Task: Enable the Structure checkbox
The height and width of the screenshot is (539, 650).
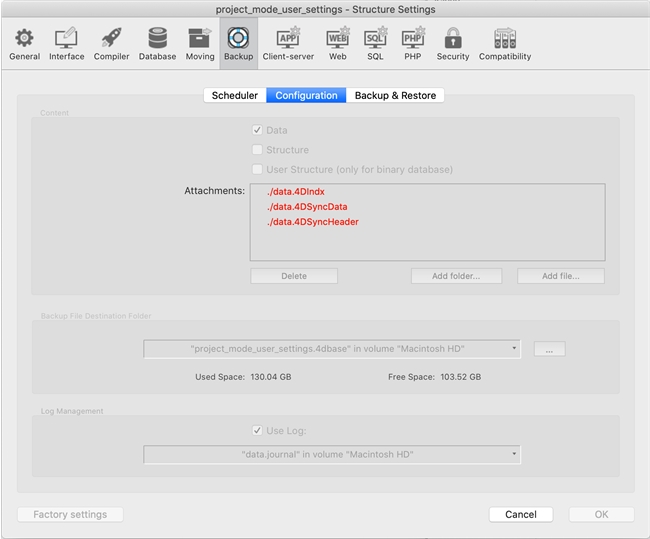Action: (258, 150)
